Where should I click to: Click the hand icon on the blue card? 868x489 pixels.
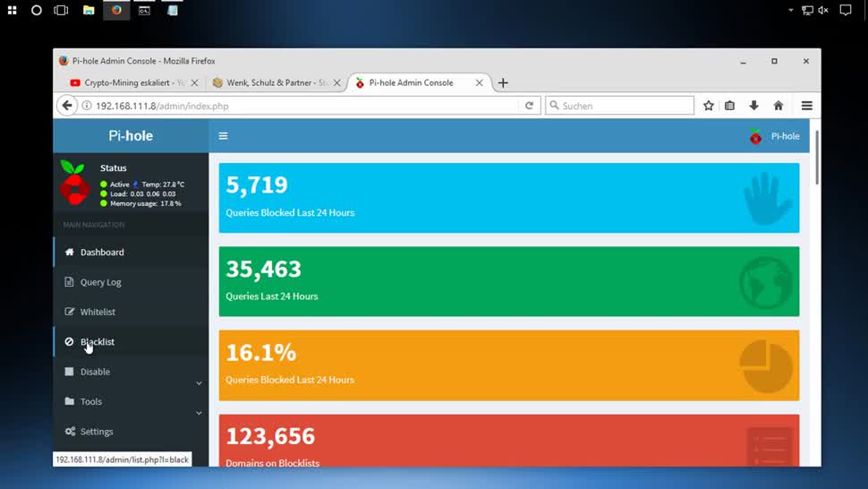[x=767, y=198]
